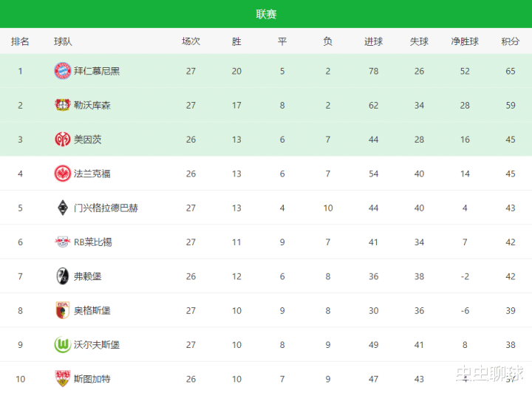The image size is (532, 393).
Task: Open the 拜仁慕尼黑 team link
Action: (x=97, y=71)
